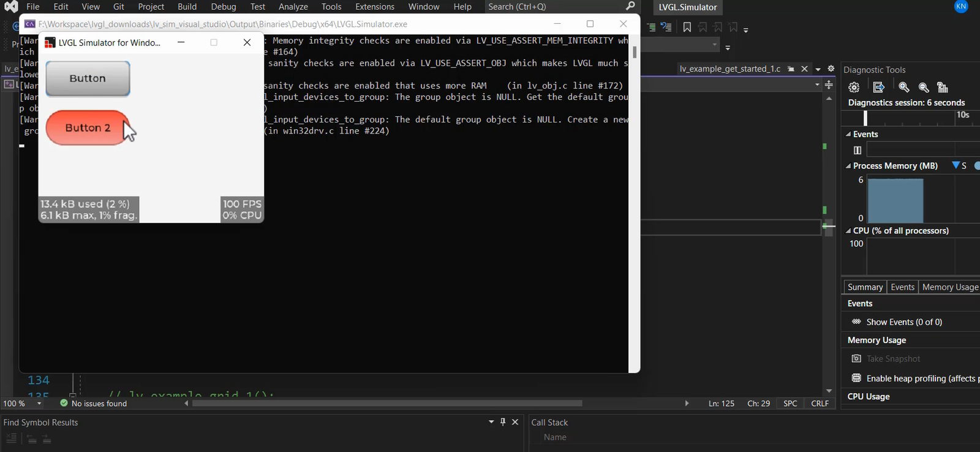
Task: Click the editor horizontal scrollbar thumb
Action: tap(387, 404)
